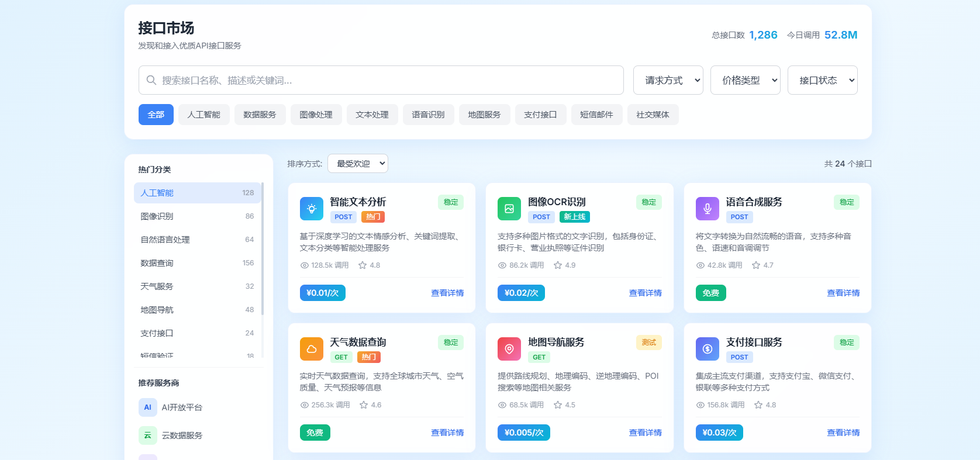Select the 全部 category tab
Image resolution: width=980 pixels, height=460 pixels.
click(x=156, y=115)
